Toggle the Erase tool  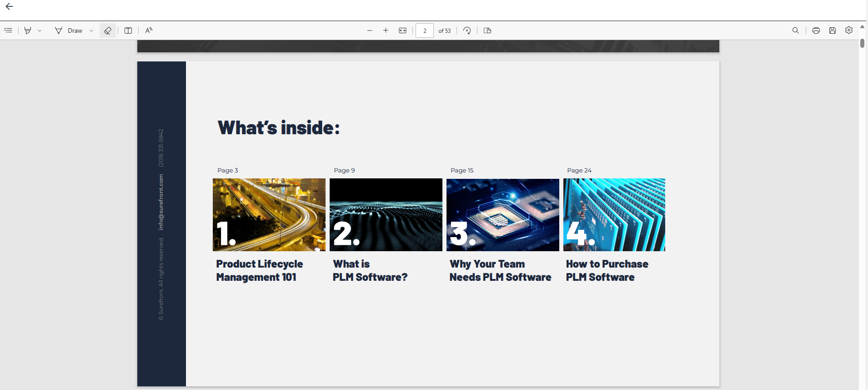(108, 30)
